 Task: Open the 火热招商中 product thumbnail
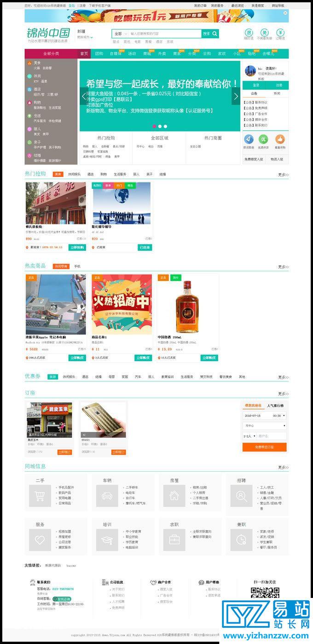(x=122, y=304)
